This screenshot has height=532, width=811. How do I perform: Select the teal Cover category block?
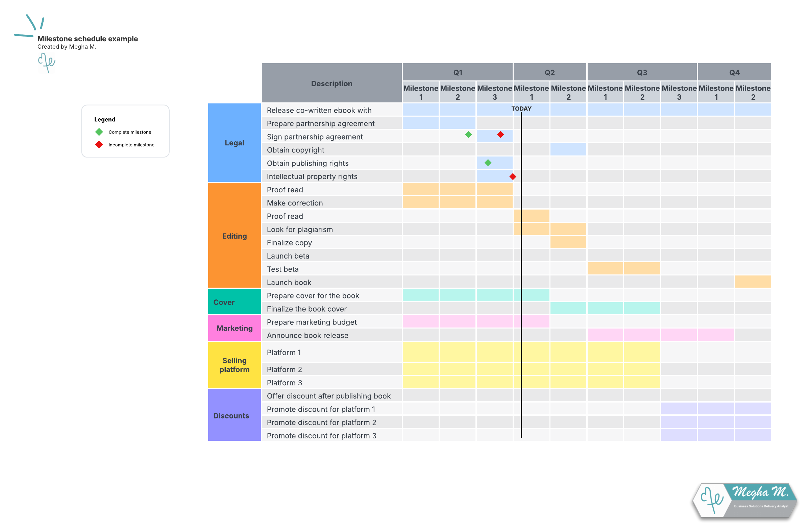coord(235,302)
